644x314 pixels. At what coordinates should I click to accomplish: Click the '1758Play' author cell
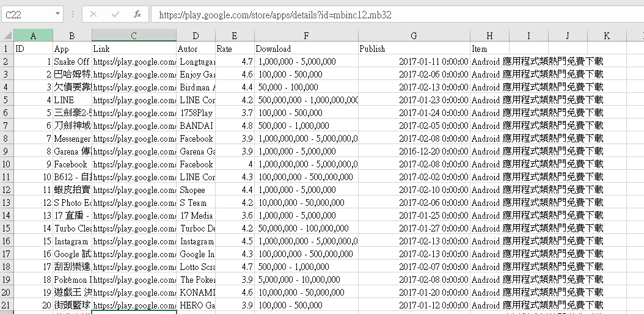196,113
